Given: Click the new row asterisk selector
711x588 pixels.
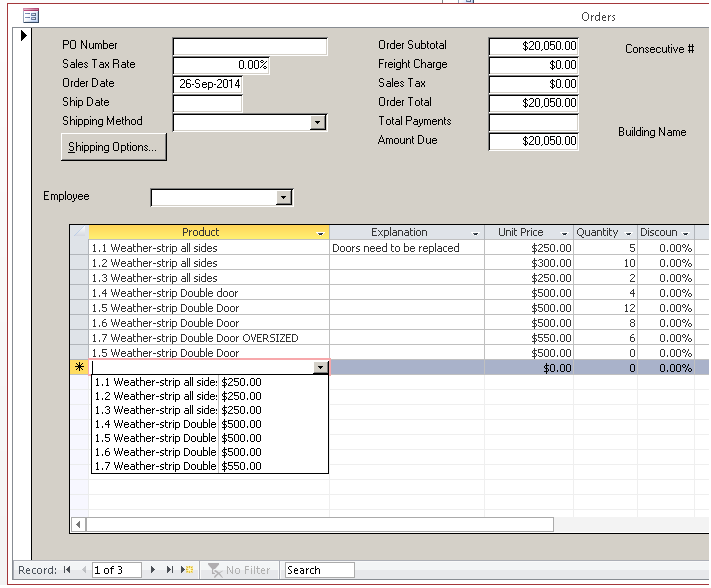Looking at the screenshot, I should pyautogui.click(x=79, y=368).
